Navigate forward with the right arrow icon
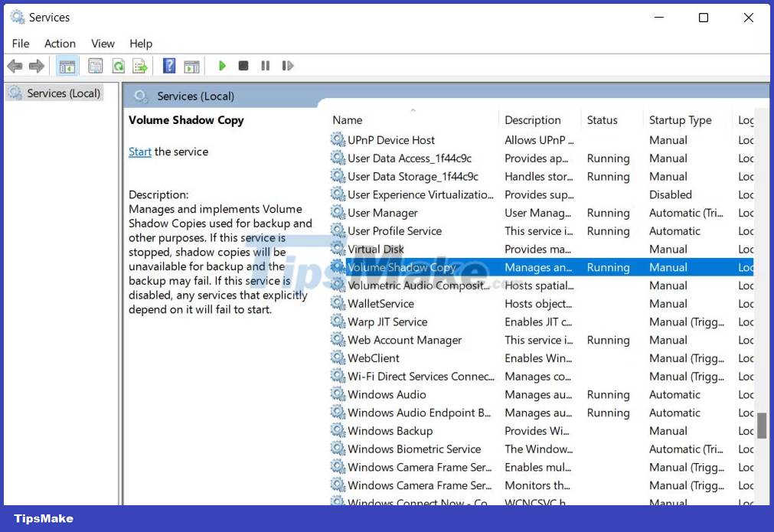This screenshot has height=532, width=774. point(35,66)
